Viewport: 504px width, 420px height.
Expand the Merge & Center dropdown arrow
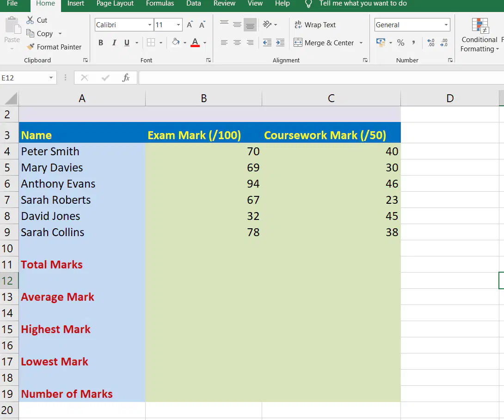(x=361, y=43)
